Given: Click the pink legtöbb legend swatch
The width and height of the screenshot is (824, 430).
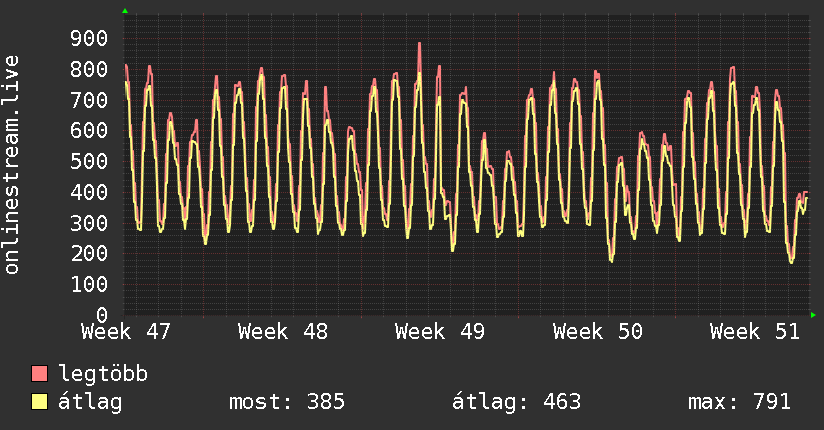Looking at the screenshot, I should (x=39, y=374).
